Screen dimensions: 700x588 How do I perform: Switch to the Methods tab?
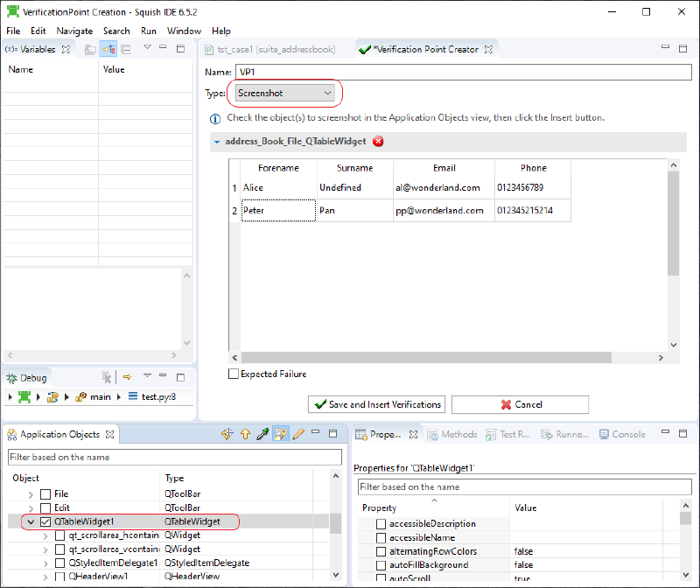[458, 434]
